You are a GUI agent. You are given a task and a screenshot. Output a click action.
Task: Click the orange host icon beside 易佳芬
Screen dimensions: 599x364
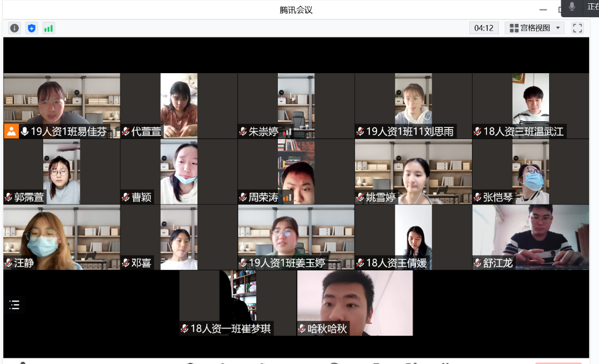[11, 132]
